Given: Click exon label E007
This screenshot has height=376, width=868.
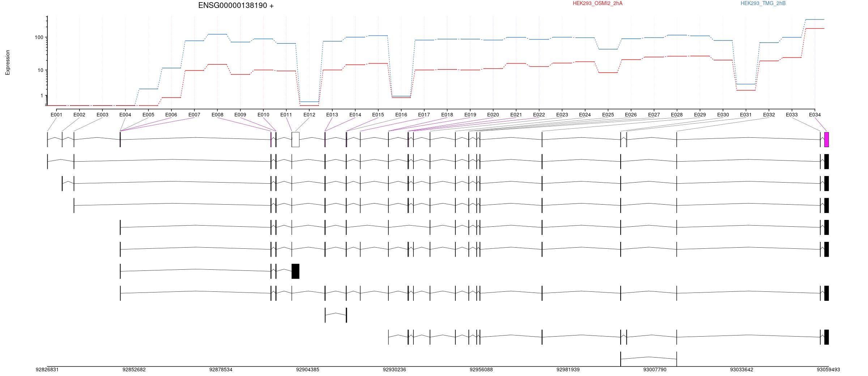Looking at the screenshot, I should click(194, 115).
